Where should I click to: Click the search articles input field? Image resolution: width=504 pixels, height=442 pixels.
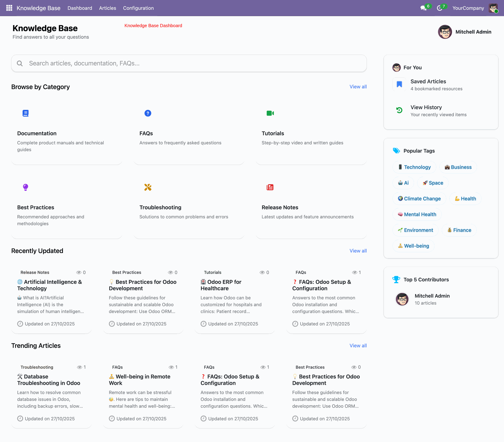tap(189, 63)
